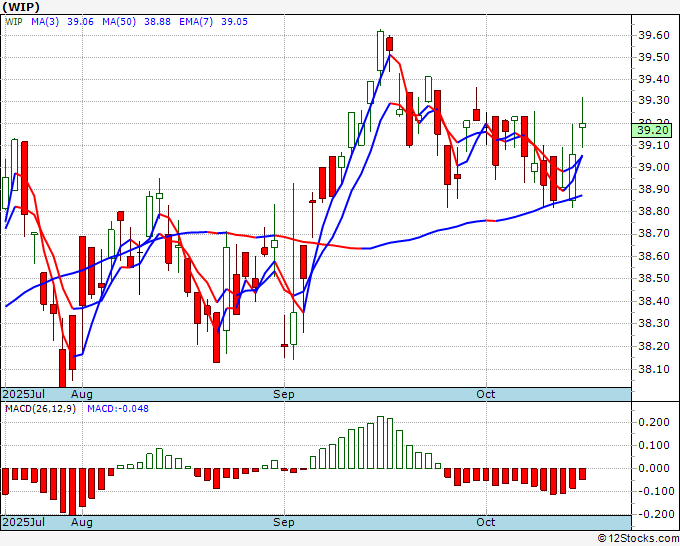Click the 2025Jul label under price chart
Image resolution: width=680 pixels, height=546 pixels.
tap(24, 395)
